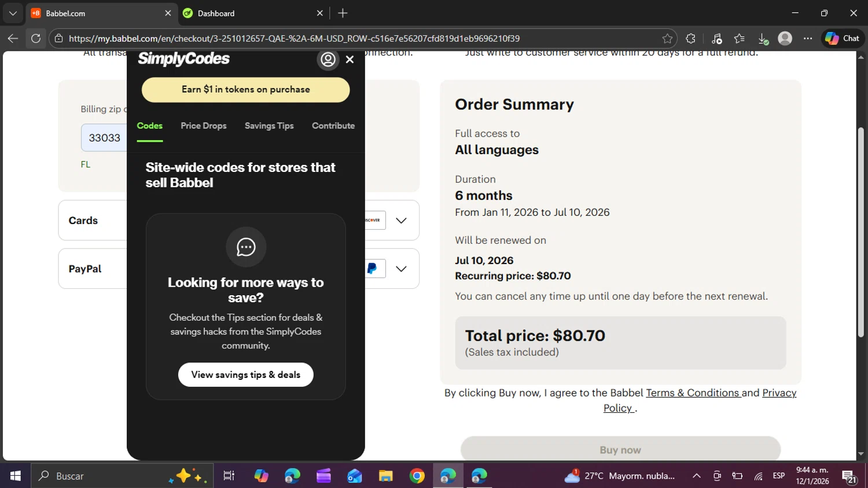Click Earn $1 in tokens banner
The width and height of the screenshot is (868, 488).
click(246, 90)
